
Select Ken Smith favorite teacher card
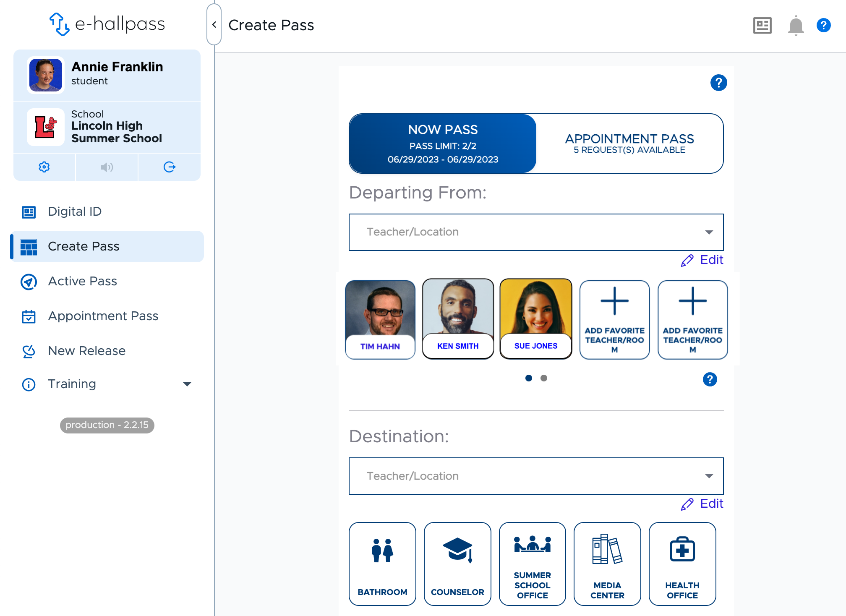(458, 319)
